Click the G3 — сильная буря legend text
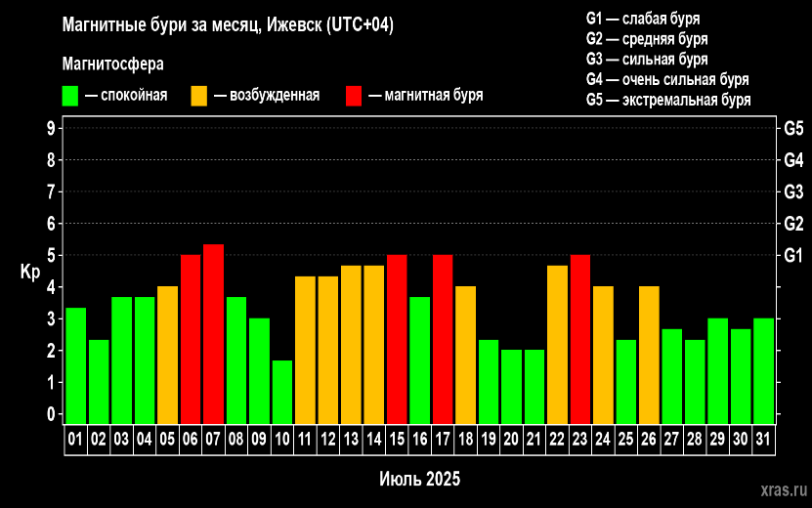 (x=647, y=59)
